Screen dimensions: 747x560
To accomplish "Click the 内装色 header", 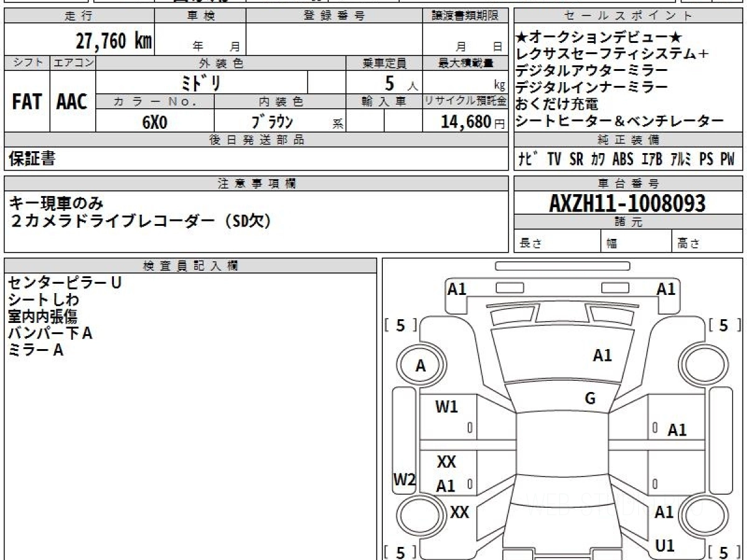I will tap(280, 102).
